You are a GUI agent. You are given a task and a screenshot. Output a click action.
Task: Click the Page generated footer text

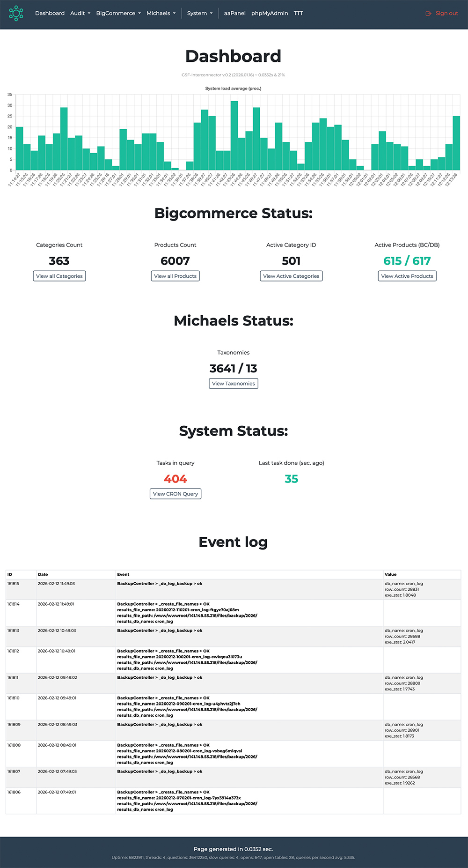point(234,849)
